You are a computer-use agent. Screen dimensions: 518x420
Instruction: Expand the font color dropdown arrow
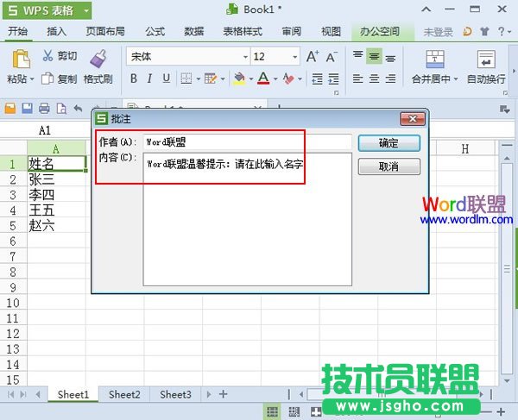click(x=275, y=78)
